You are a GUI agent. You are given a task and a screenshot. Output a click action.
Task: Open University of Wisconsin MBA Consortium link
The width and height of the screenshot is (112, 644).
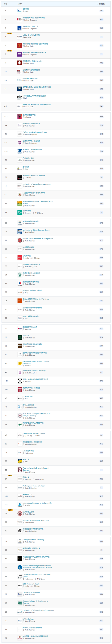pos(38,610)
